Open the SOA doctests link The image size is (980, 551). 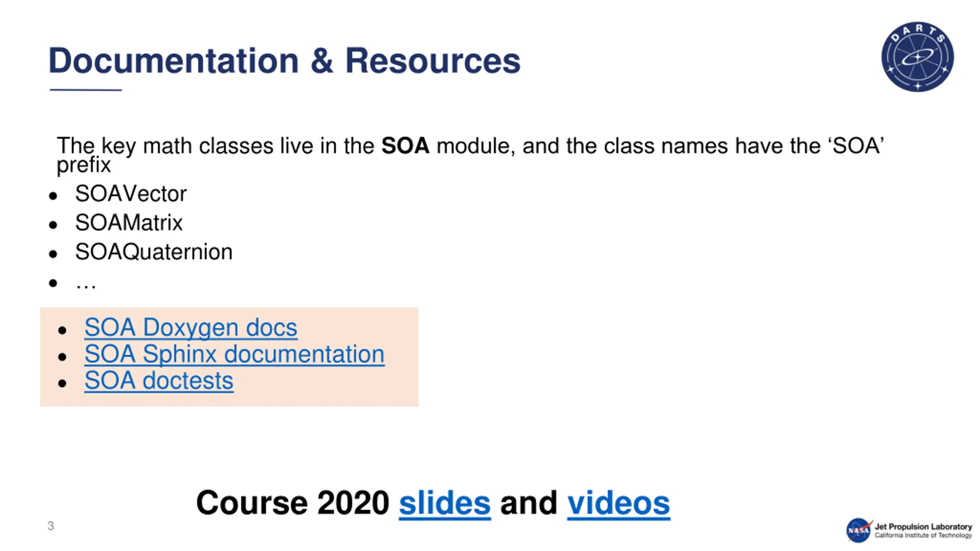pos(159,380)
